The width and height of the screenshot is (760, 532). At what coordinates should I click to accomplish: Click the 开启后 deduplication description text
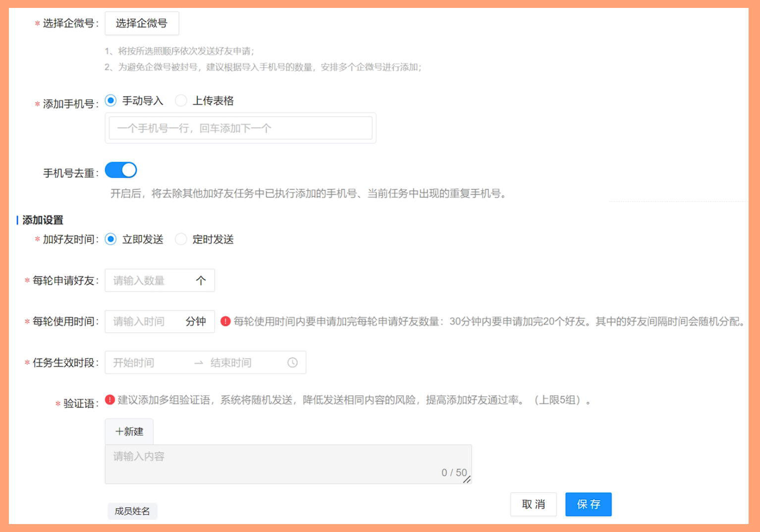pos(308,193)
